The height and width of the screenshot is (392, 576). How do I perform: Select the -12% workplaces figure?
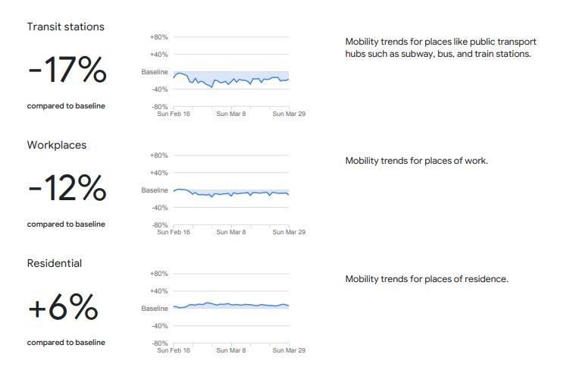point(67,189)
